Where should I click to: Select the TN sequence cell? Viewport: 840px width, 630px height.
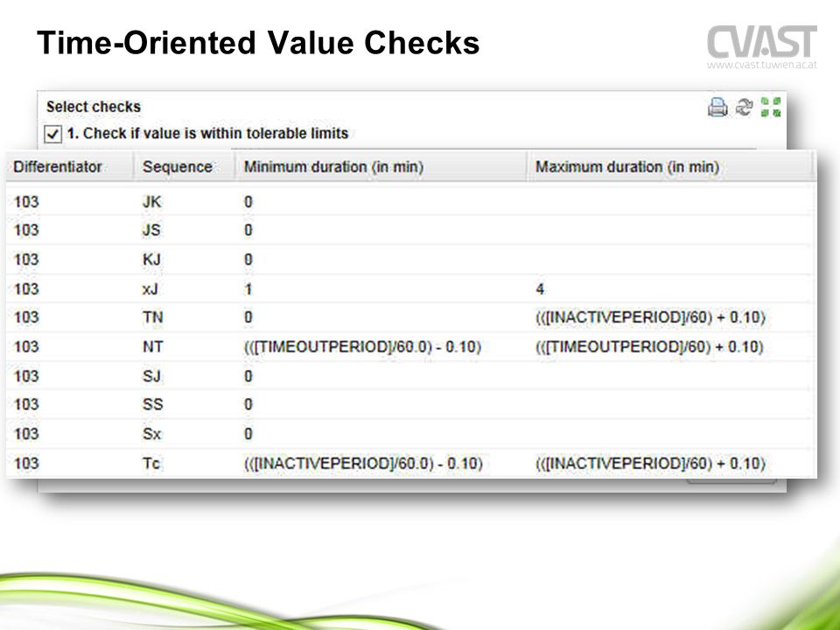point(152,317)
